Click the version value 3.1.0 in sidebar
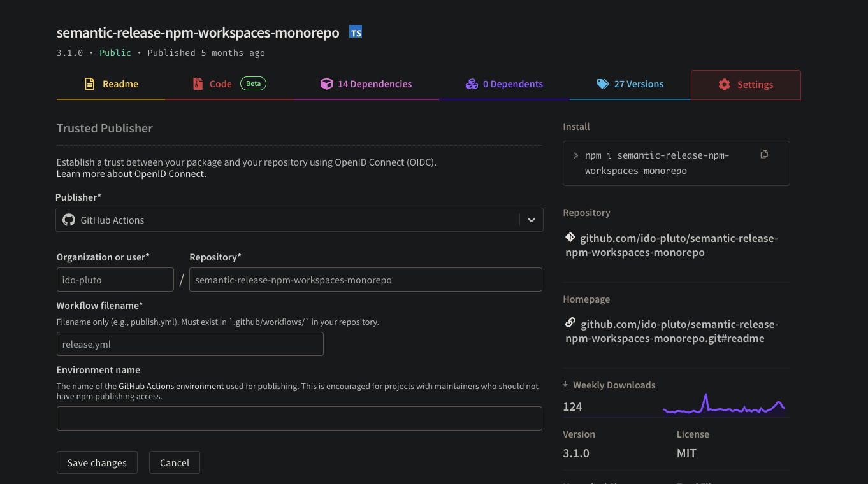This screenshot has width=868, height=484. pyautogui.click(x=575, y=453)
